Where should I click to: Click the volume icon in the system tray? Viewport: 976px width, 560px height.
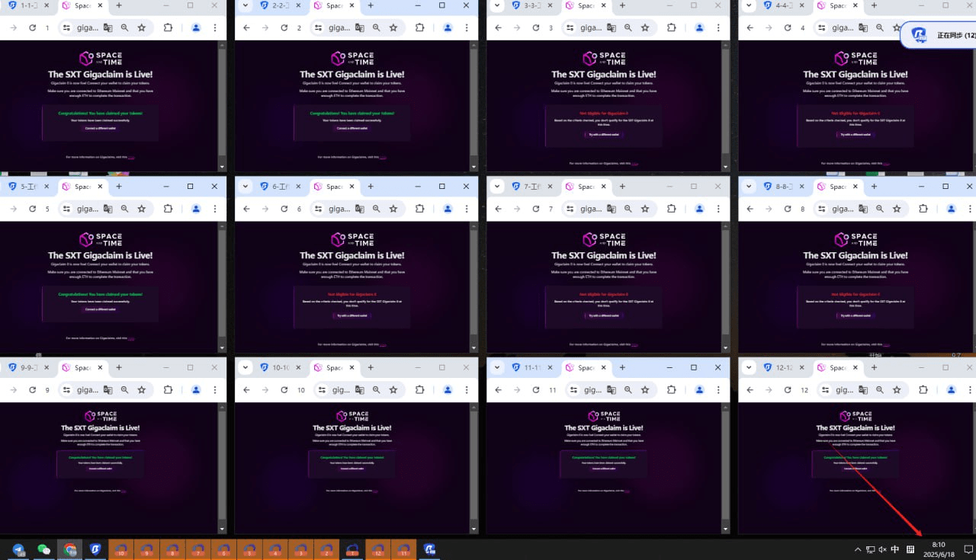(882, 549)
